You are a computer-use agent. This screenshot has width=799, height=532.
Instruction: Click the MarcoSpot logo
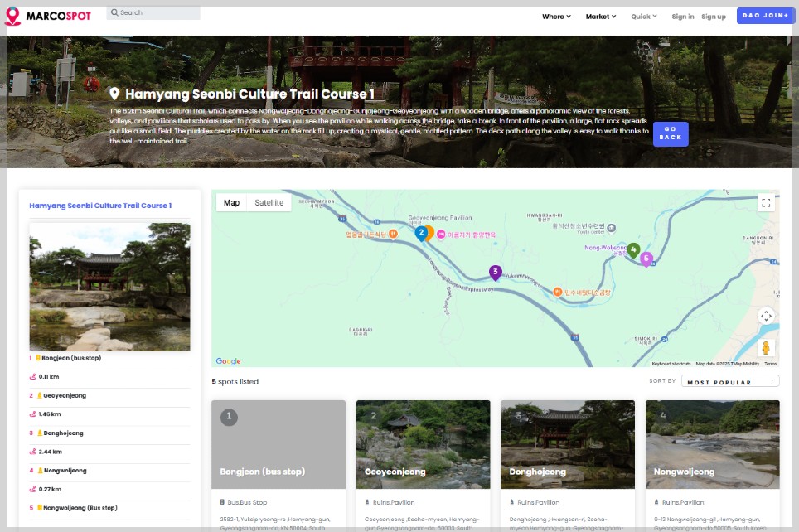coord(48,16)
